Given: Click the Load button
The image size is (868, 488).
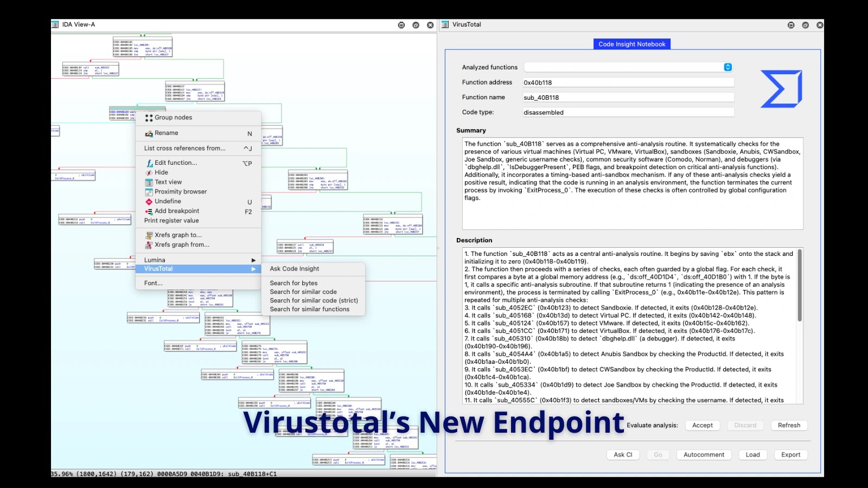Looking at the screenshot, I should point(753,455).
